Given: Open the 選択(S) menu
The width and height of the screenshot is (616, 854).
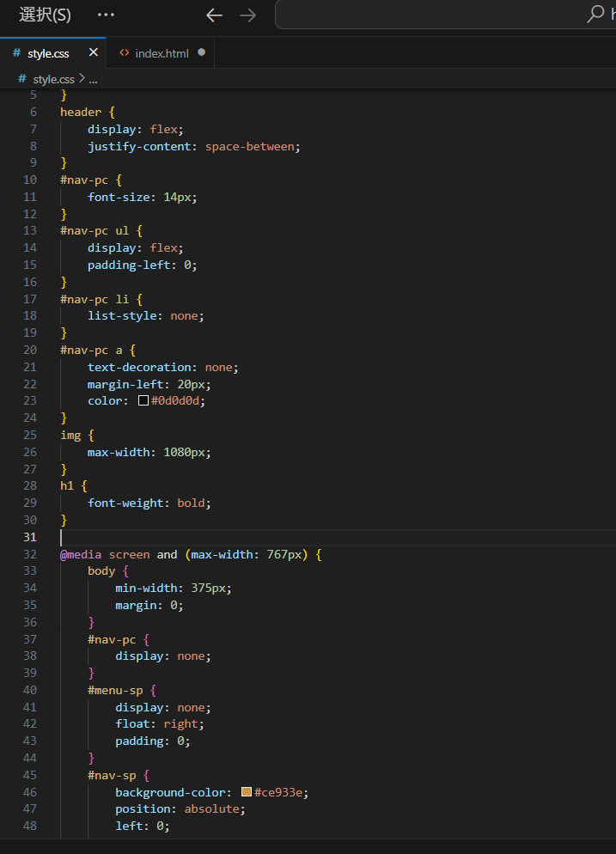Looking at the screenshot, I should tap(45, 15).
